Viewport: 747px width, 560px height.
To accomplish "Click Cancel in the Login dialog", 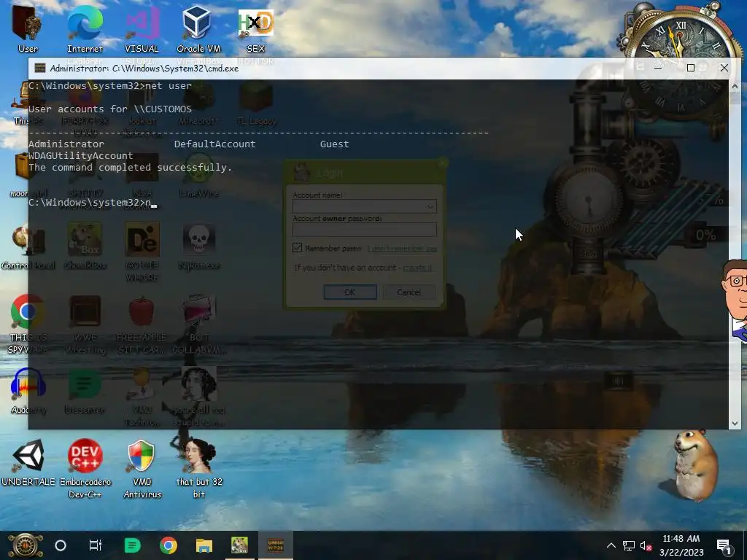I will (x=409, y=292).
